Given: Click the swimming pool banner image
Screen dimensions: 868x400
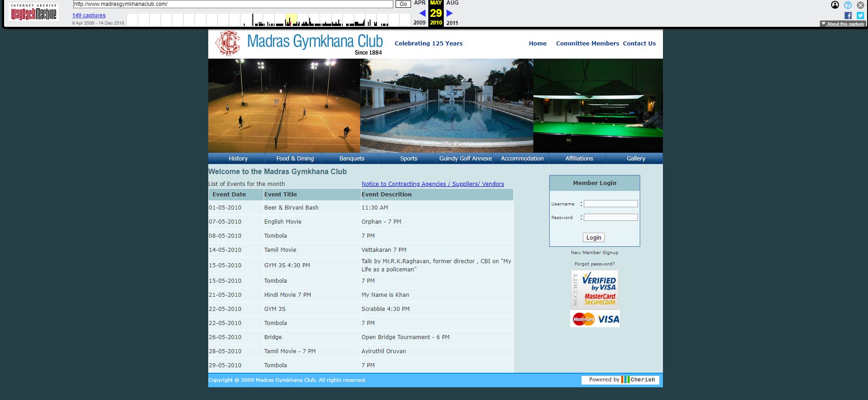Looking at the screenshot, I should pos(446,105).
